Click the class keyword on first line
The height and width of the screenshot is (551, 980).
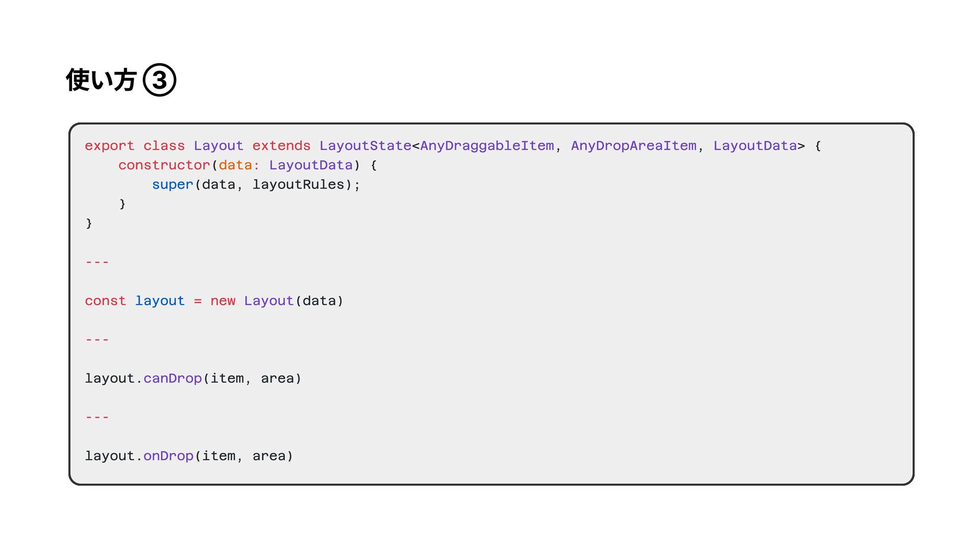164,146
